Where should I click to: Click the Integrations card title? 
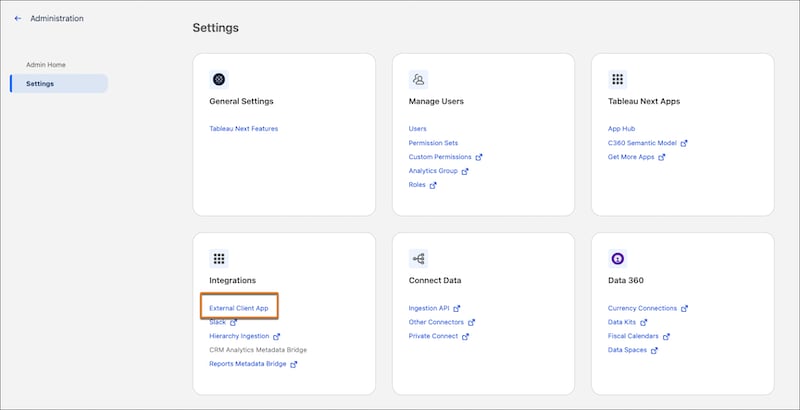[233, 280]
